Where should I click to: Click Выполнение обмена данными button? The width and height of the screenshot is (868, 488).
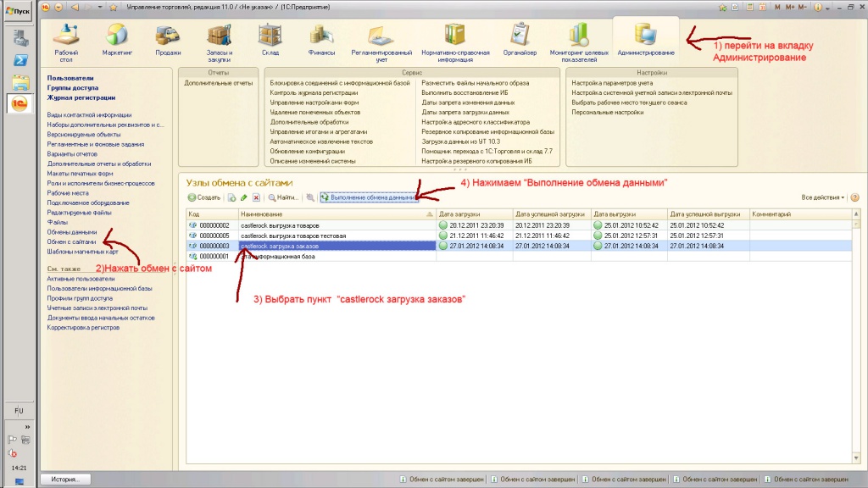tap(369, 197)
